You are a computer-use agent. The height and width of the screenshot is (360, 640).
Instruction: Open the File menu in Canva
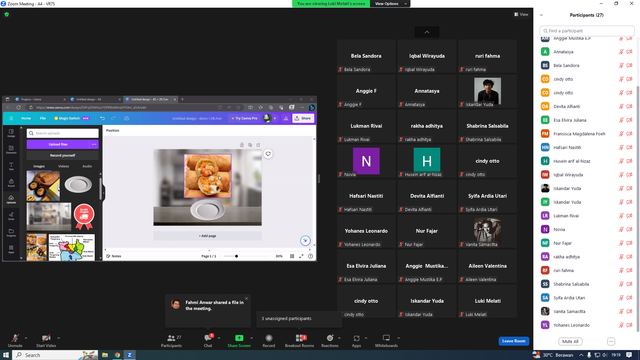tap(42, 118)
